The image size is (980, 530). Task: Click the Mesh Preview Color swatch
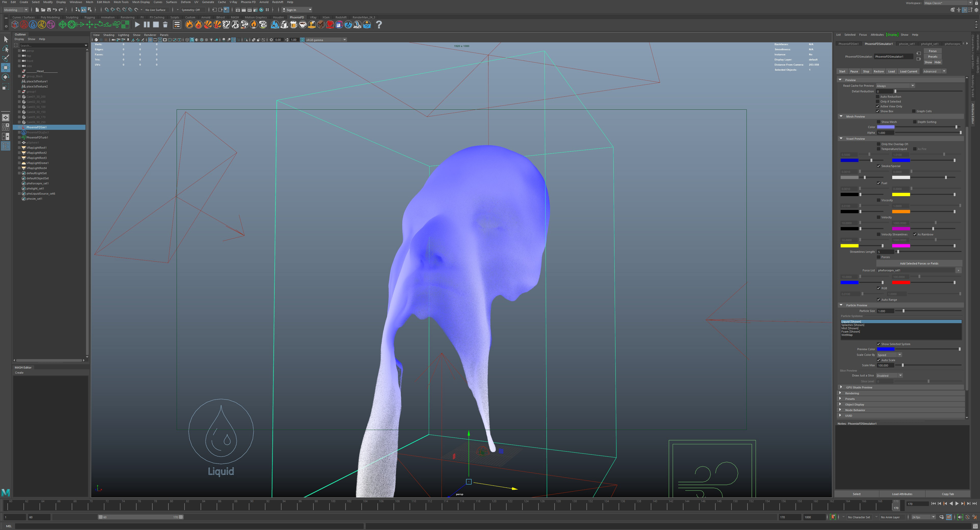click(886, 127)
